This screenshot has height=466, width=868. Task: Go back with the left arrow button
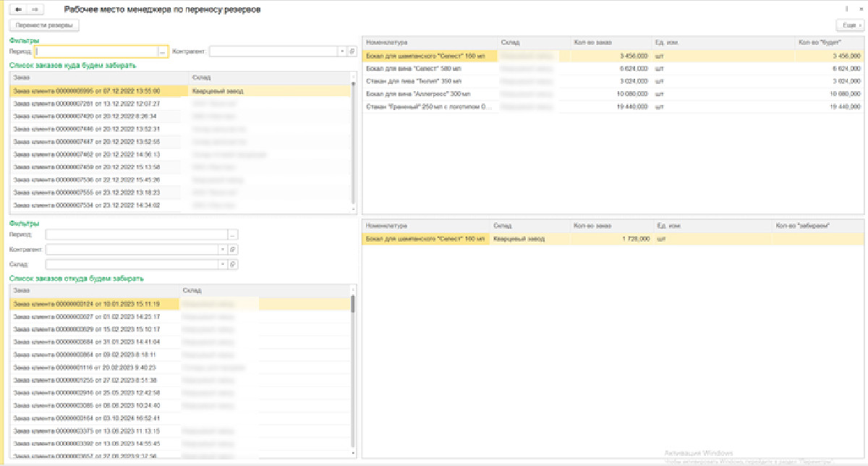(18, 9)
